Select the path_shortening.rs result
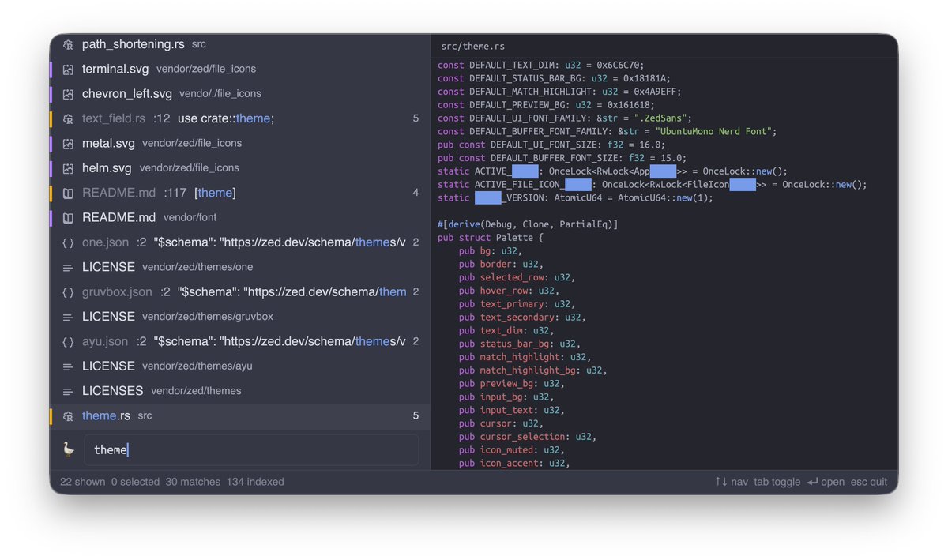 240,44
